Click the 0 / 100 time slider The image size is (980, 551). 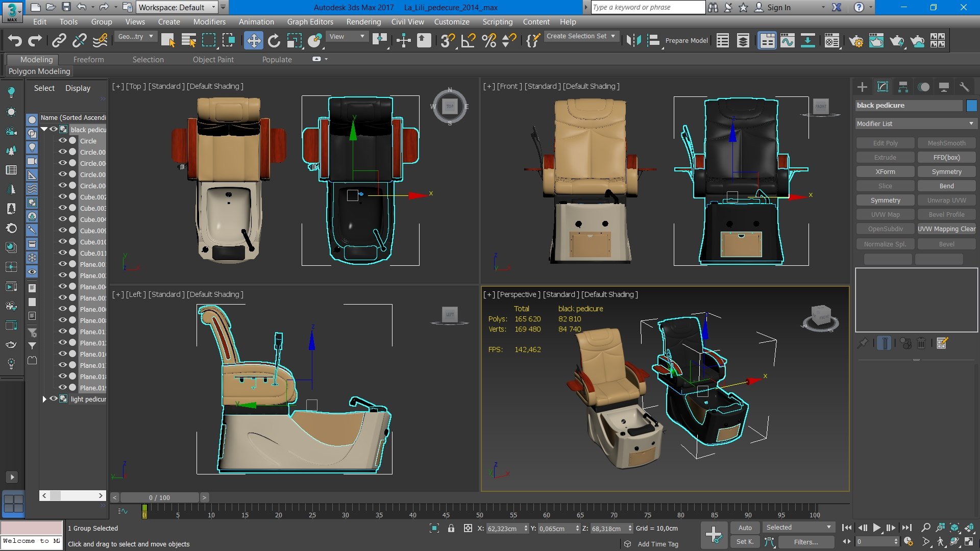(x=159, y=497)
